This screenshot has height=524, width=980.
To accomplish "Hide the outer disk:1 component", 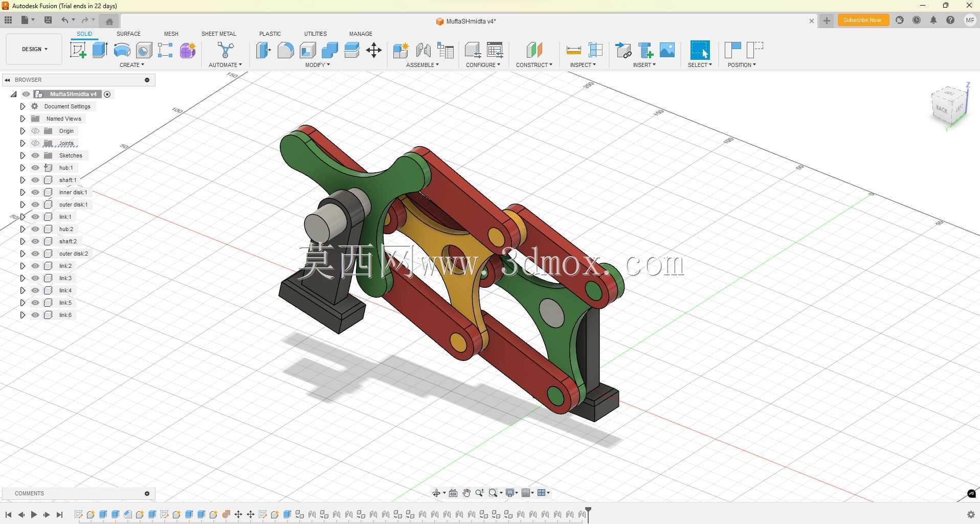I will tap(35, 204).
